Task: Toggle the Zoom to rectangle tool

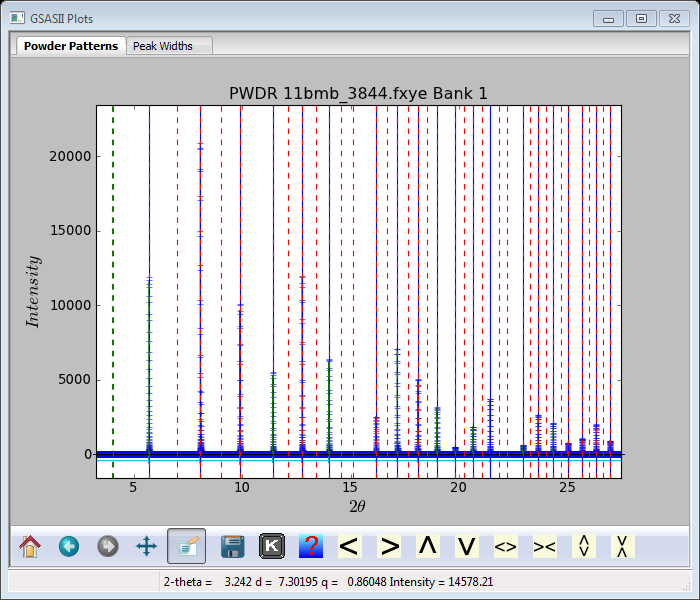Action: 187,546
